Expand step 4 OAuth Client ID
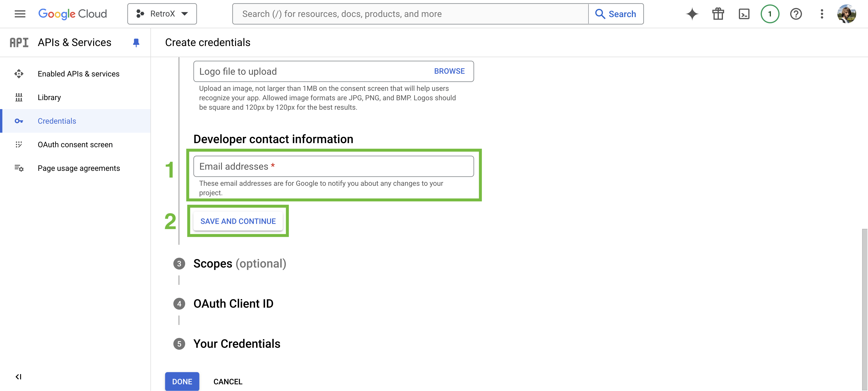Image resolution: width=868 pixels, height=391 pixels. click(x=233, y=304)
